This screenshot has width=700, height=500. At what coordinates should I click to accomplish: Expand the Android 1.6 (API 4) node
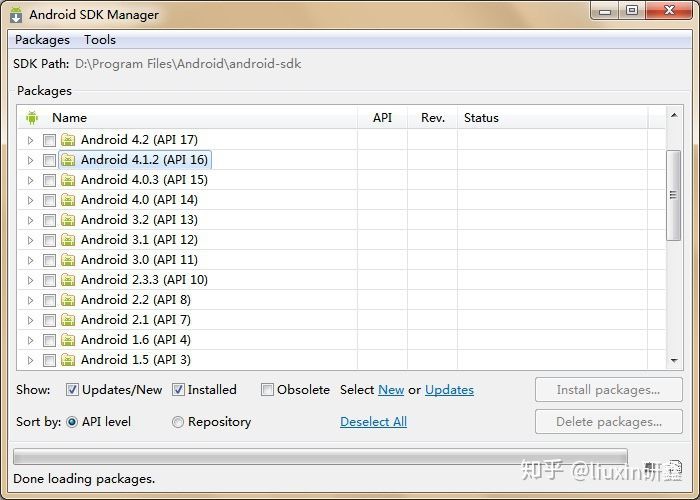30,341
